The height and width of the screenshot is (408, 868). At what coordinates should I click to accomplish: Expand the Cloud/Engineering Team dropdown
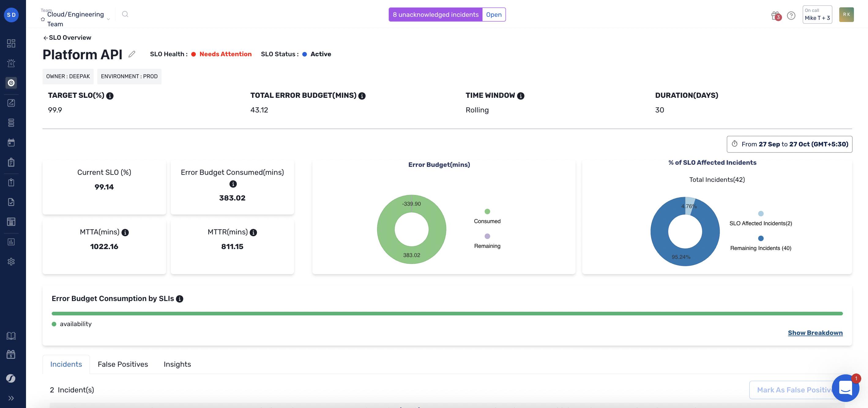[108, 19]
